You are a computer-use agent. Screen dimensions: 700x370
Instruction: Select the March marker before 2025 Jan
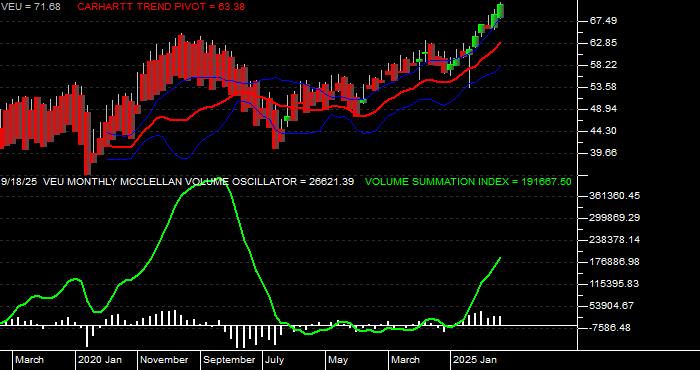[406, 360]
